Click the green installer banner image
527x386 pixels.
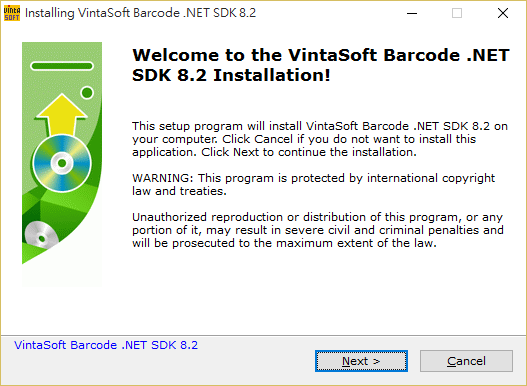(x=62, y=164)
